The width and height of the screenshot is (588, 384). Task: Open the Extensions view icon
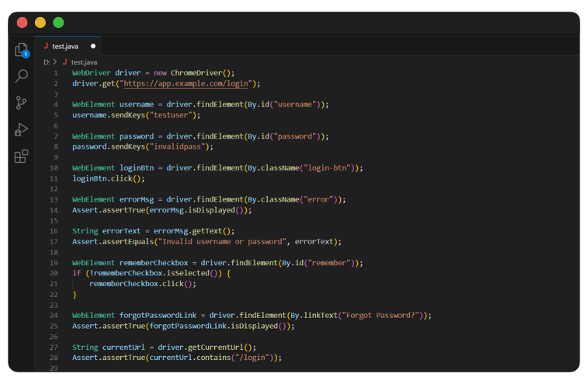[22, 156]
